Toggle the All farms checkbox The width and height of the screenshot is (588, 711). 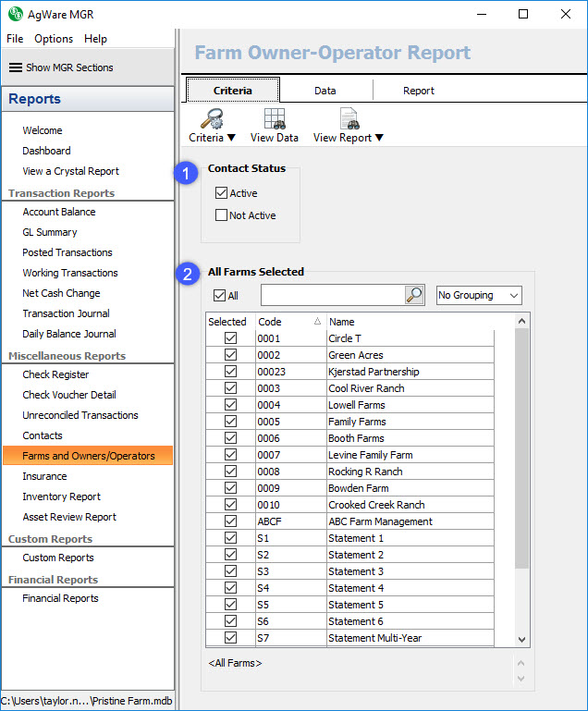click(218, 296)
